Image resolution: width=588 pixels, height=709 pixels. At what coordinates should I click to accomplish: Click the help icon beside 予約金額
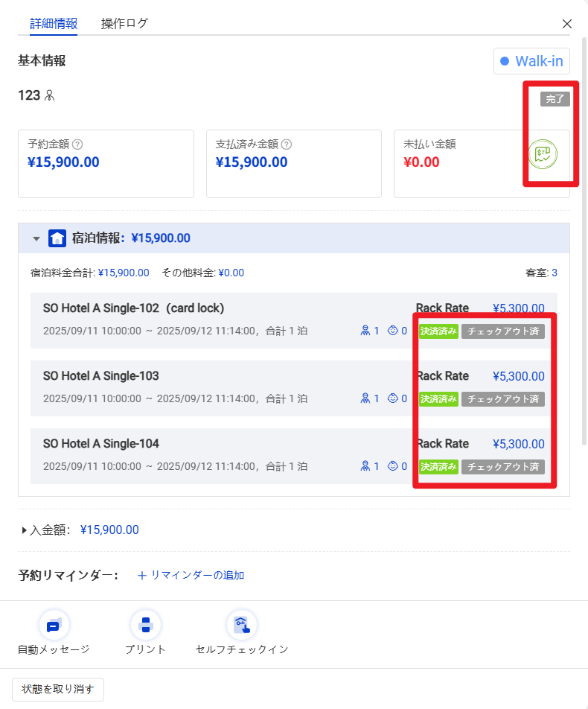point(77,144)
